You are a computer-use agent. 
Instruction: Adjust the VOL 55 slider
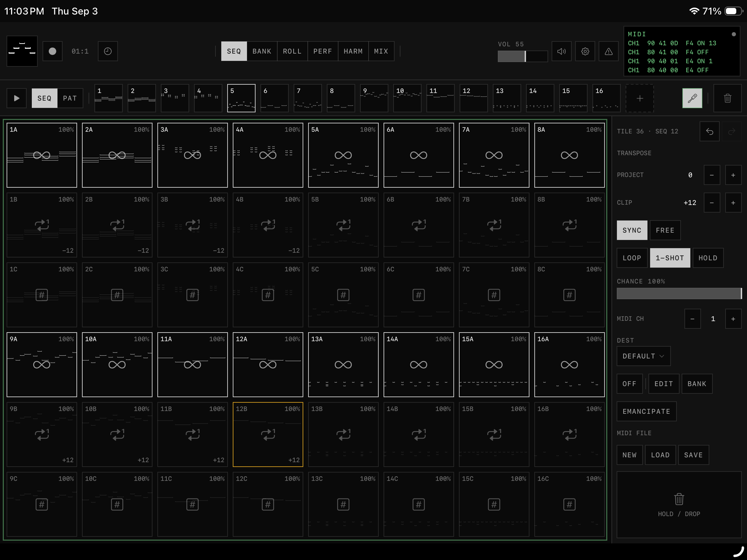523,56
